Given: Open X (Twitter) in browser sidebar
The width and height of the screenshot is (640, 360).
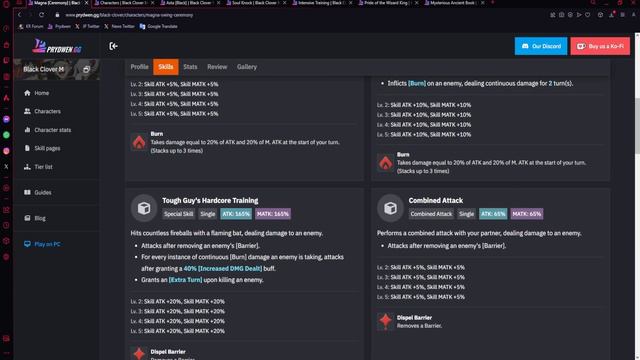Looking at the screenshot, I should click(x=6, y=167).
